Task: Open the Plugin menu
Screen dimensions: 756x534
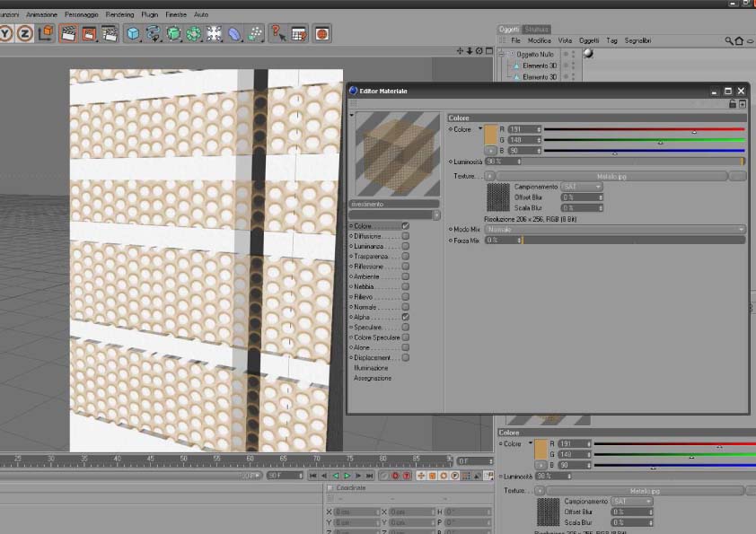Action: pos(150,14)
